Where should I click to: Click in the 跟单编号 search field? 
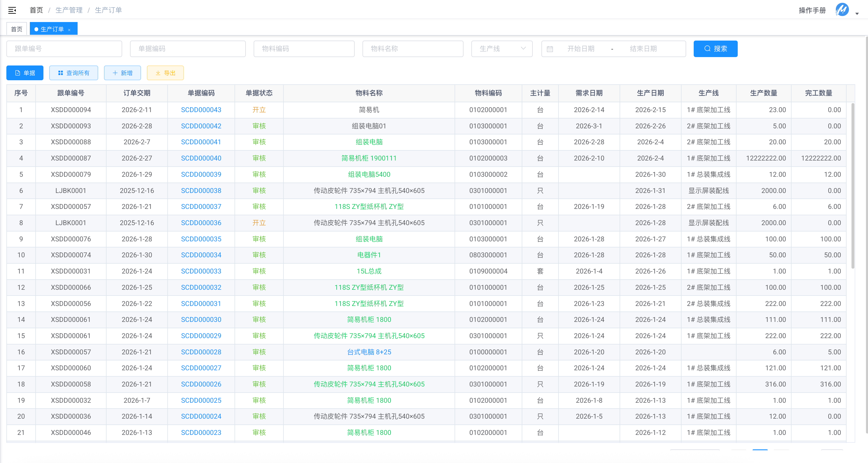[64, 49]
